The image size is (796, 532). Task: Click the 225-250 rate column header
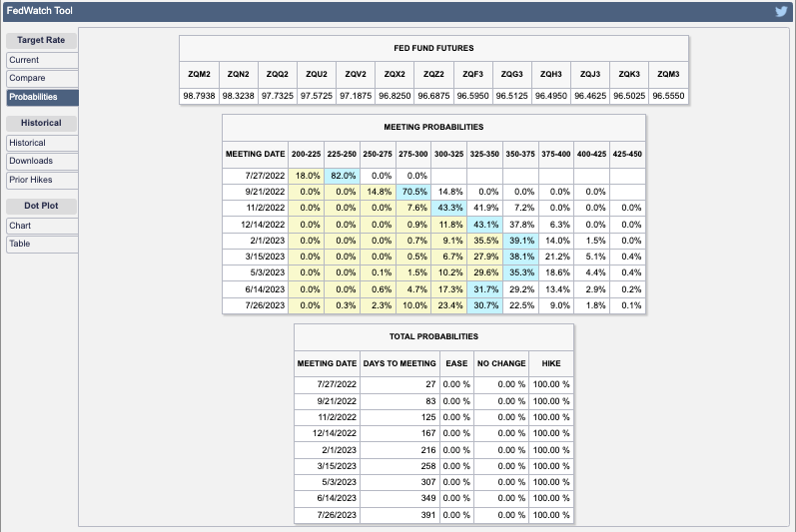342,154
